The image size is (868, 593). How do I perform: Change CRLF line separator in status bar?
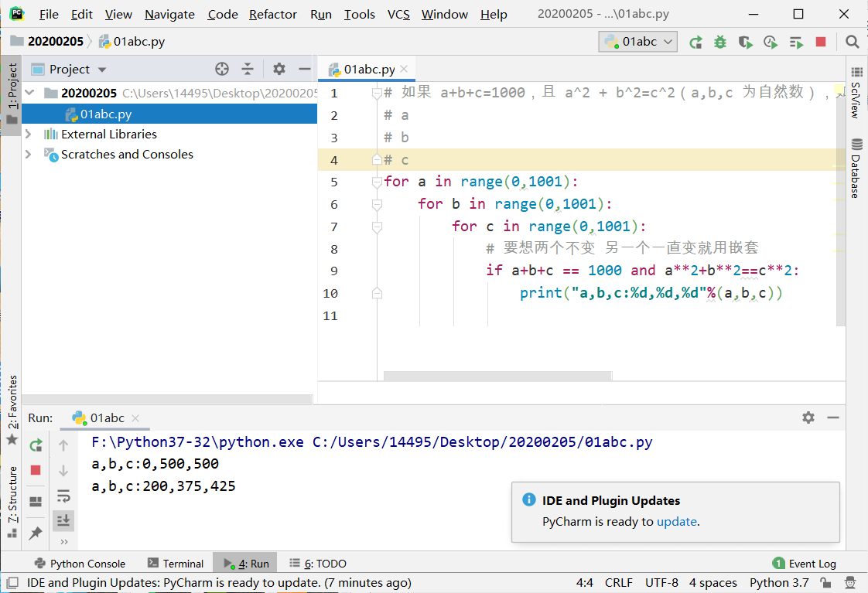tap(618, 582)
